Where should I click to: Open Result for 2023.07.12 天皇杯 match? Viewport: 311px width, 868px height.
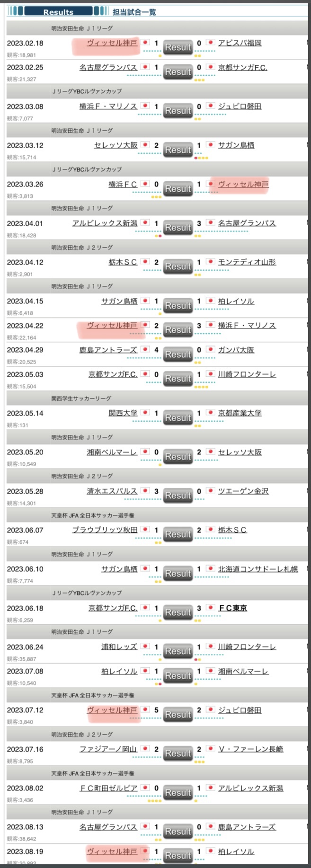point(178,715)
